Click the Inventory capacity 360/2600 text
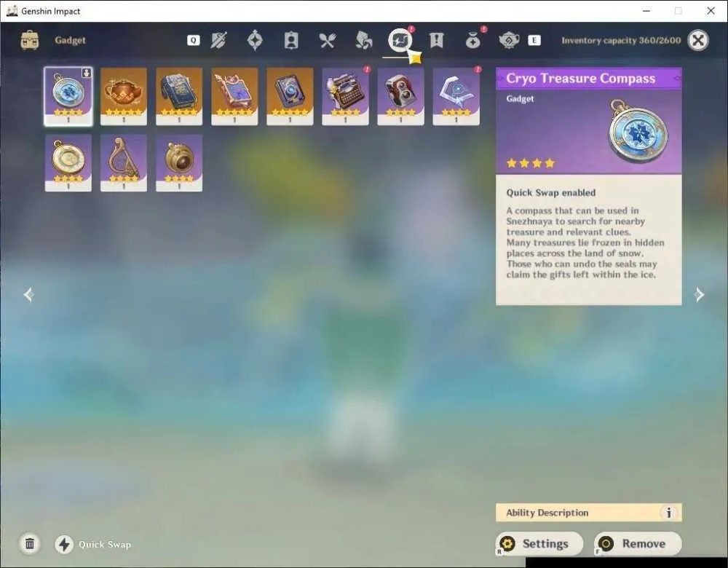 pos(621,40)
